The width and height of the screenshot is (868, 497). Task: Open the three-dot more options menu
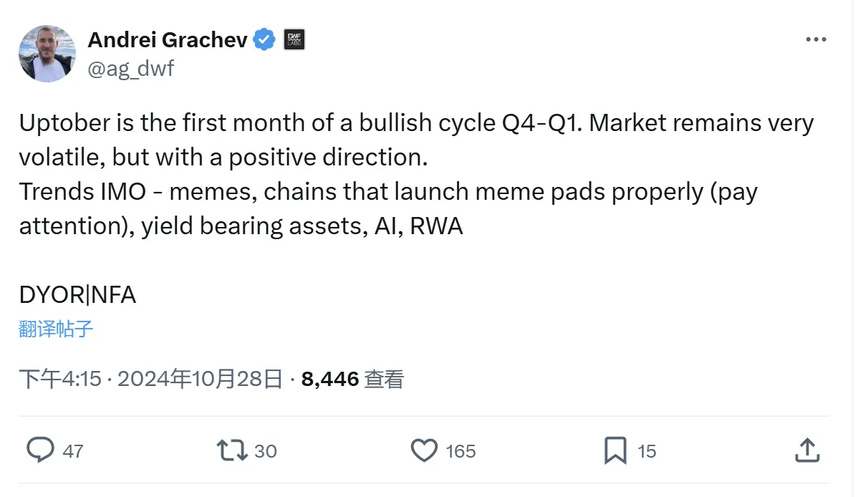click(816, 39)
